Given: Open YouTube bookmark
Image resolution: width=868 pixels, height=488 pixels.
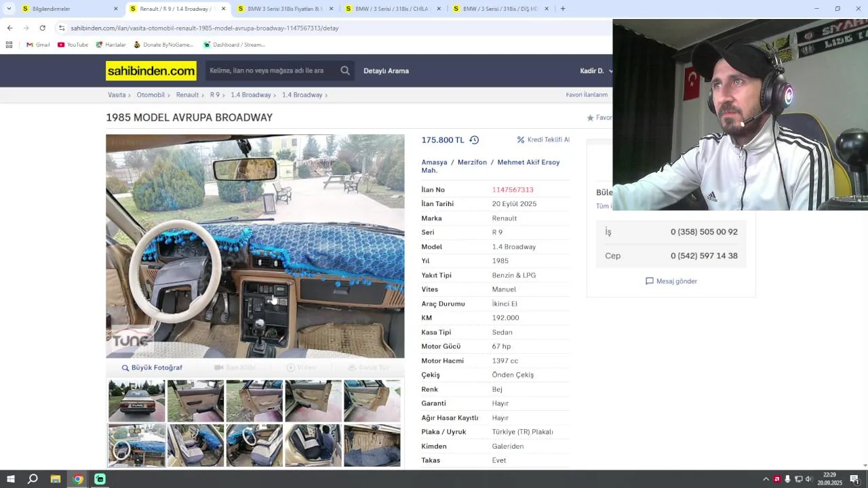Looking at the screenshot, I should pos(73,45).
